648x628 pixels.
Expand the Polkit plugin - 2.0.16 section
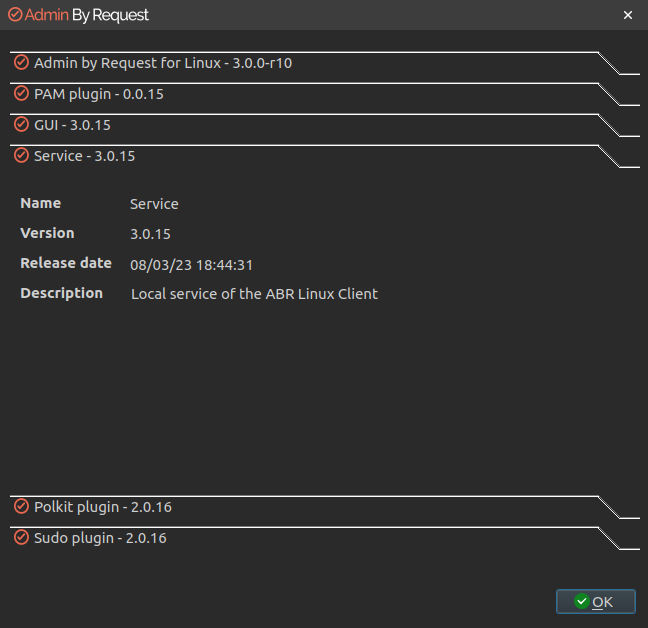[324, 507]
